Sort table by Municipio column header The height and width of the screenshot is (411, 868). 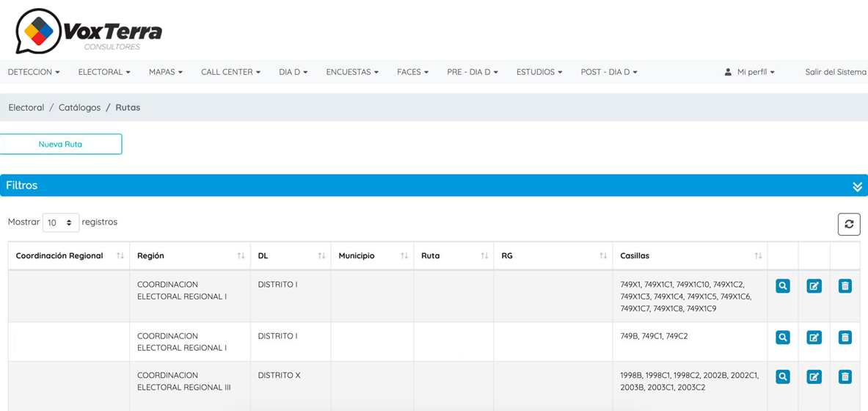372,255
